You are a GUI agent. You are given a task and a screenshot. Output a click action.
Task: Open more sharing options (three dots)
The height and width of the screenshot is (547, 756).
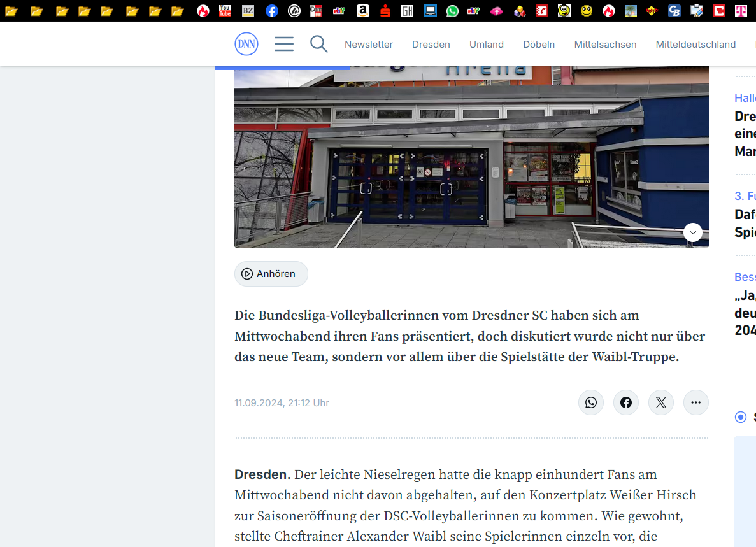[695, 402]
